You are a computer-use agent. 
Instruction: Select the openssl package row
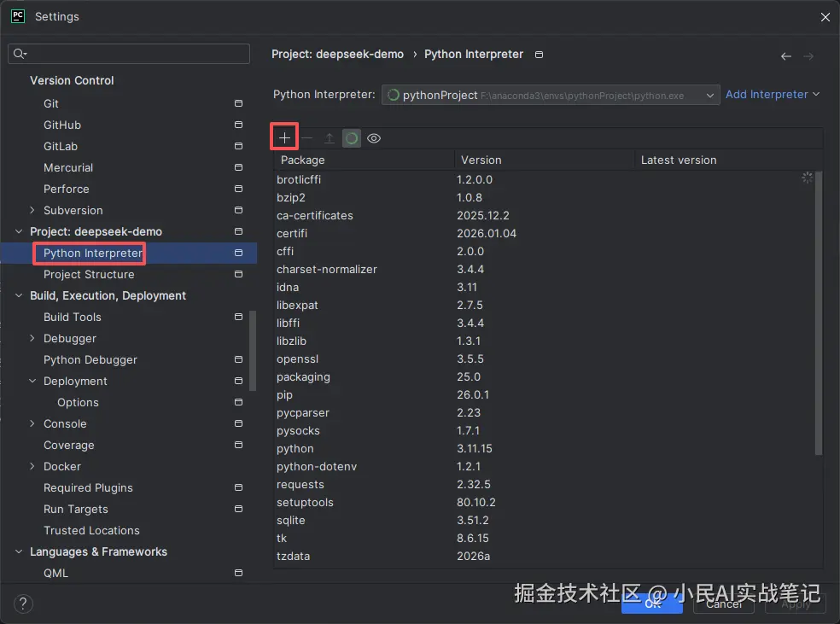click(x=545, y=359)
